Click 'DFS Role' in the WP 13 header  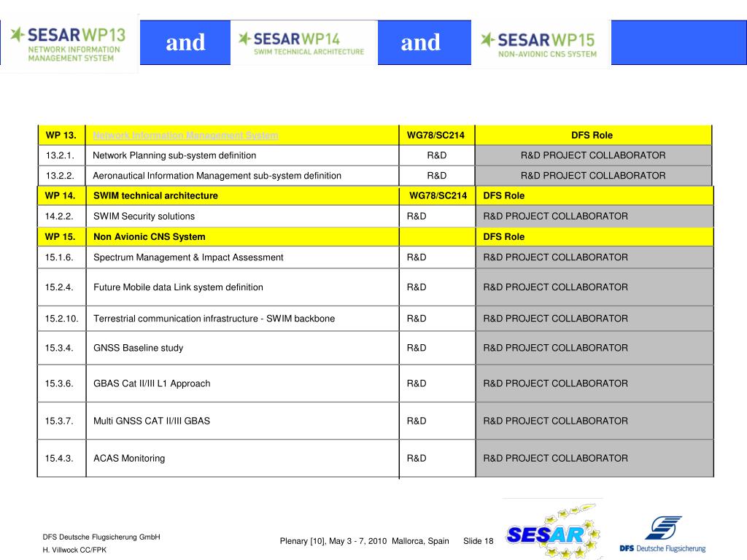(x=592, y=135)
